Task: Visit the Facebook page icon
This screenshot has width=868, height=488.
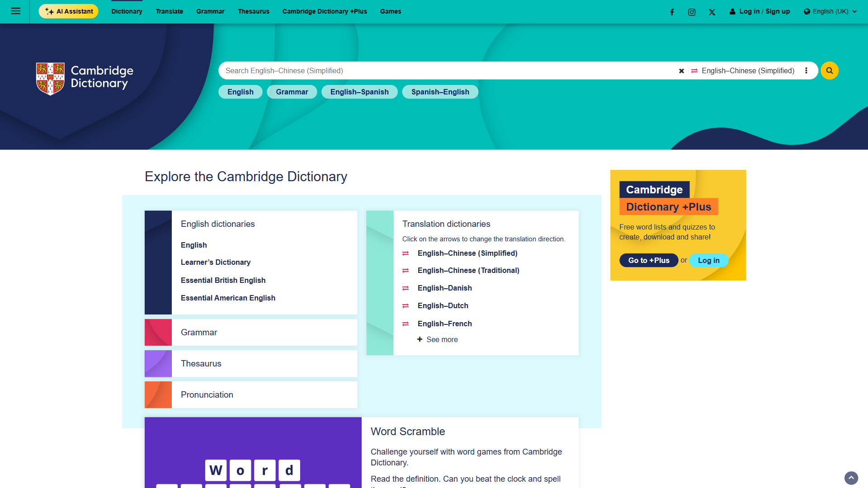Action: pos(672,12)
